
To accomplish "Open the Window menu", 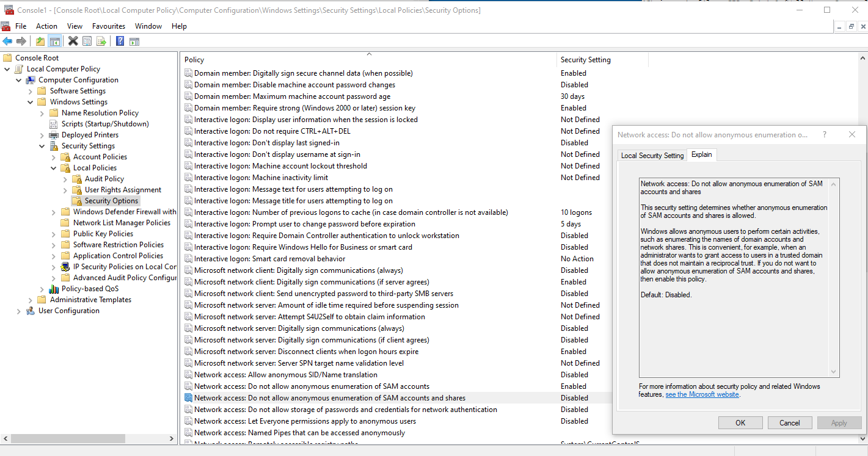I will tap(148, 26).
